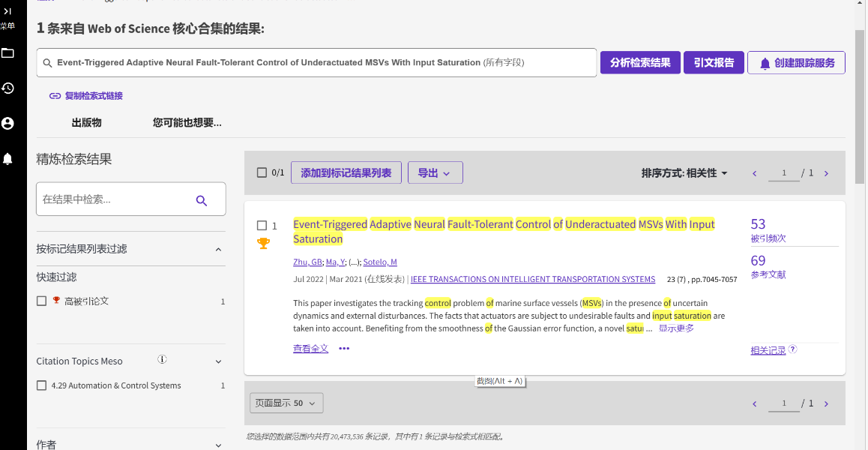The image size is (868, 450).
Task: Check the 高被引论文 filter checkbox
Action: (x=42, y=301)
